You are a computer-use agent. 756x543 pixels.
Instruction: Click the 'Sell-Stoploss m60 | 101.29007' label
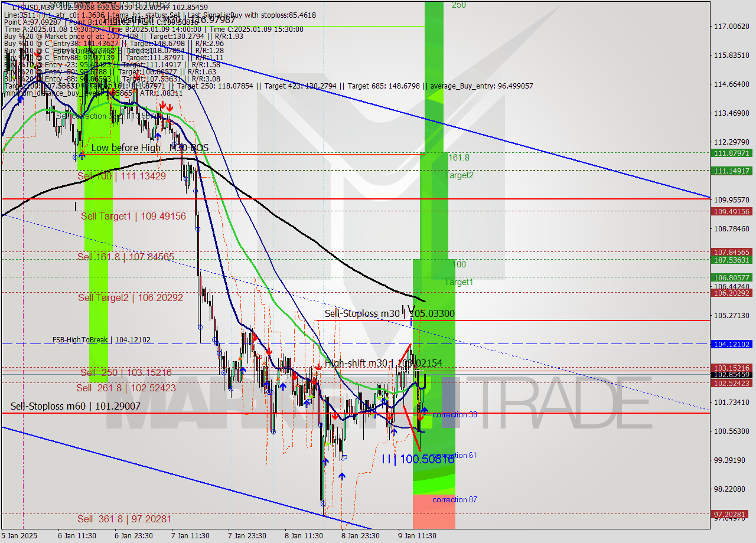click(76, 407)
